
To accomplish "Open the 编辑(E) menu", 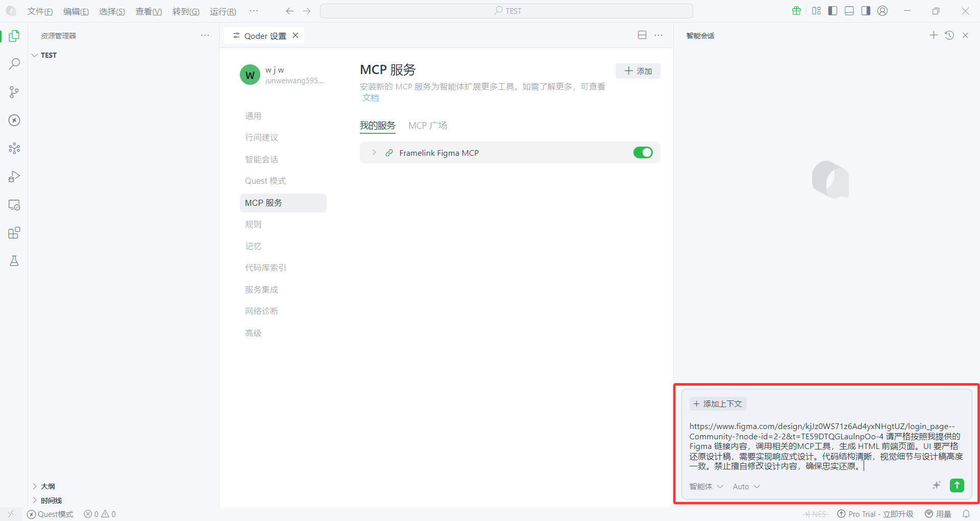I will point(76,11).
